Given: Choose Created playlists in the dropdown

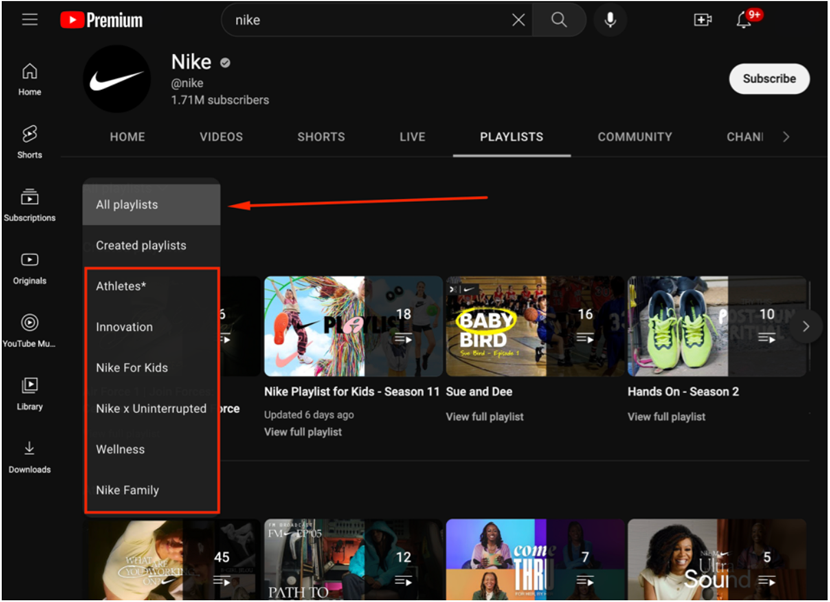Looking at the screenshot, I should pos(151,246).
